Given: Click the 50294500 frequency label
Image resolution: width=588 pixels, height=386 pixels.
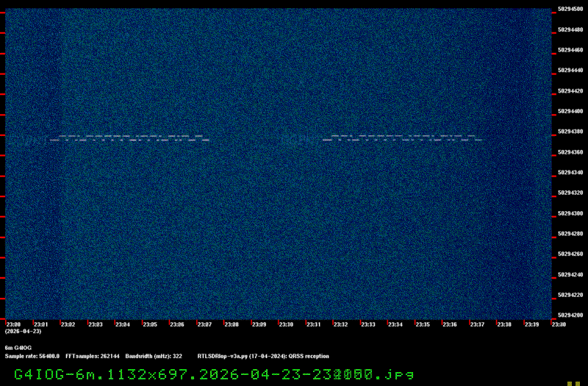Looking at the screenshot, I should (570, 9).
